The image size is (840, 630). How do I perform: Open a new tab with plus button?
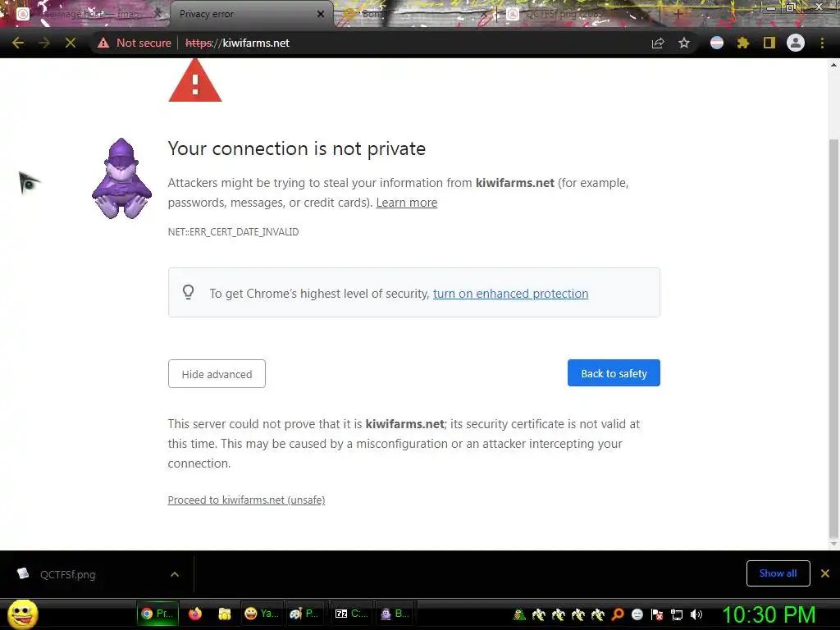(678, 14)
